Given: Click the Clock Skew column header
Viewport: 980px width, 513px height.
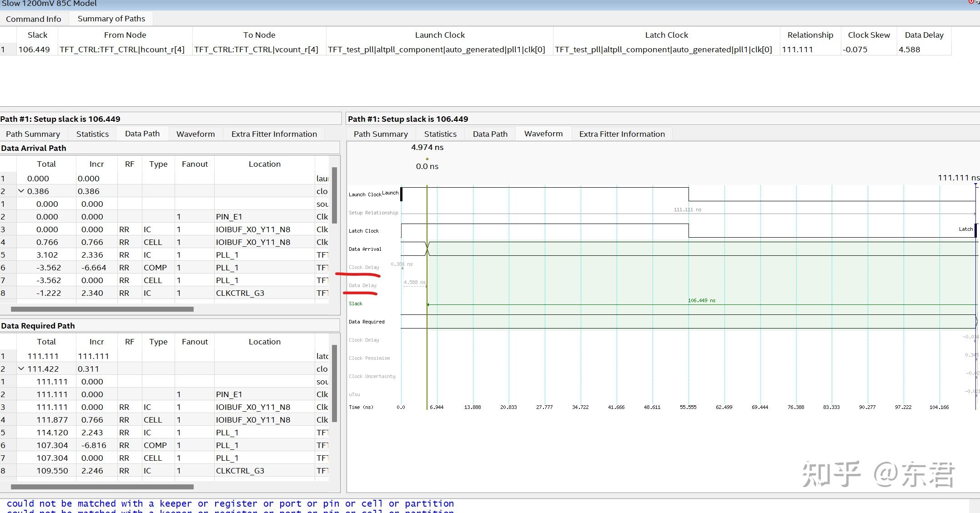Looking at the screenshot, I should tap(869, 35).
